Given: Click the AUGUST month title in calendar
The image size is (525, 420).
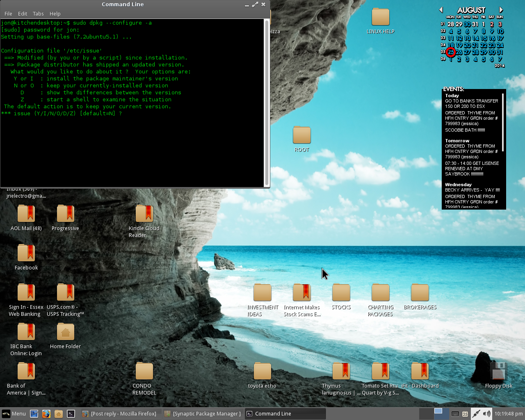Looking at the screenshot, I should tap(471, 10).
